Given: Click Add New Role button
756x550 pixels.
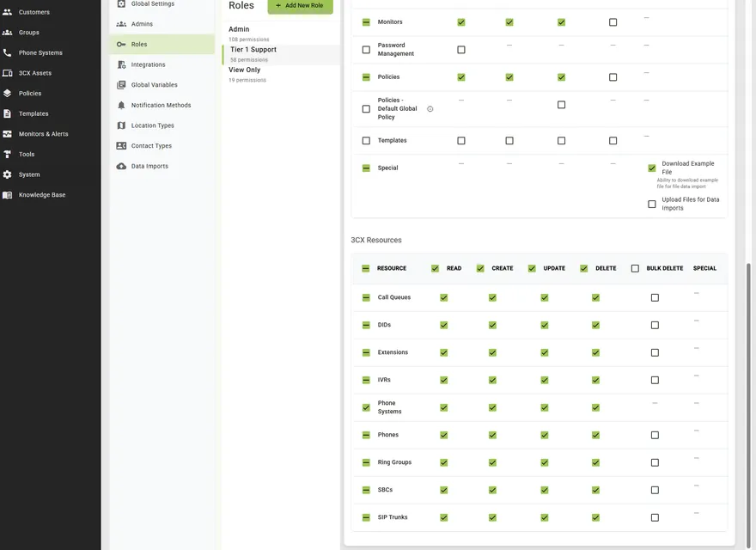Looking at the screenshot, I should [x=300, y=6].
